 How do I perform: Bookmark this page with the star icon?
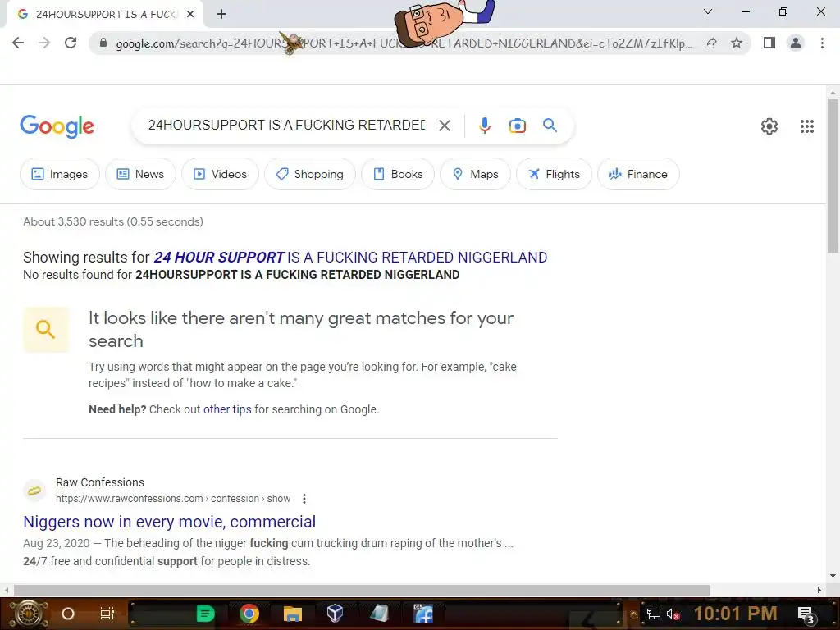tap(737, 43)
